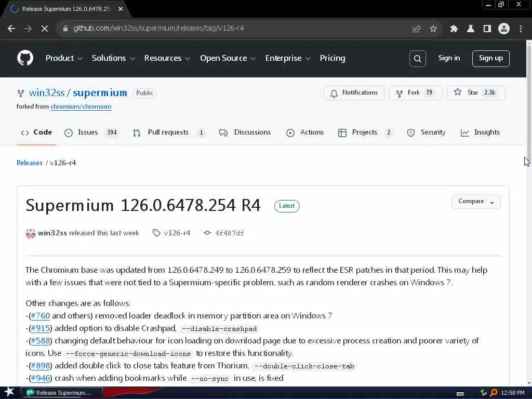
Task: Open issue #760 link
Action: [41, 316]
